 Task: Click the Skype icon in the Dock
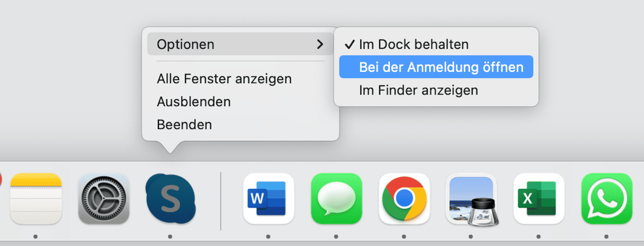click(x=170, y=198)
